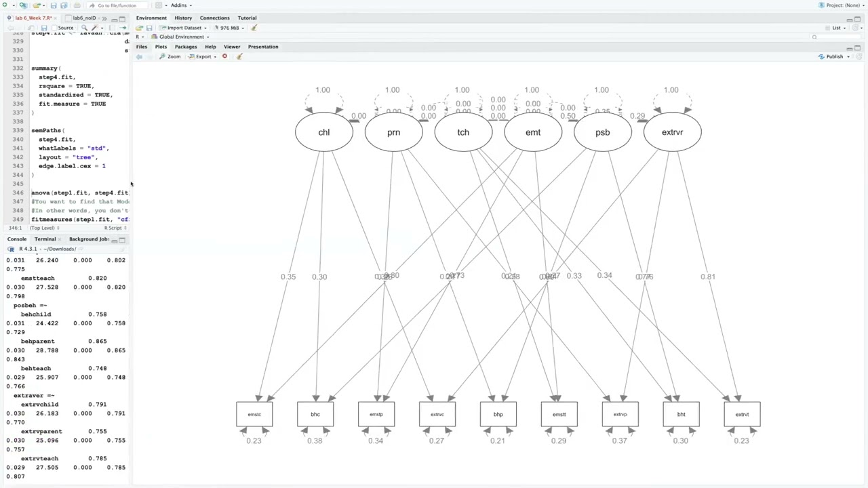
Task: Switch to the Plots tab
Action: (161, 47)
